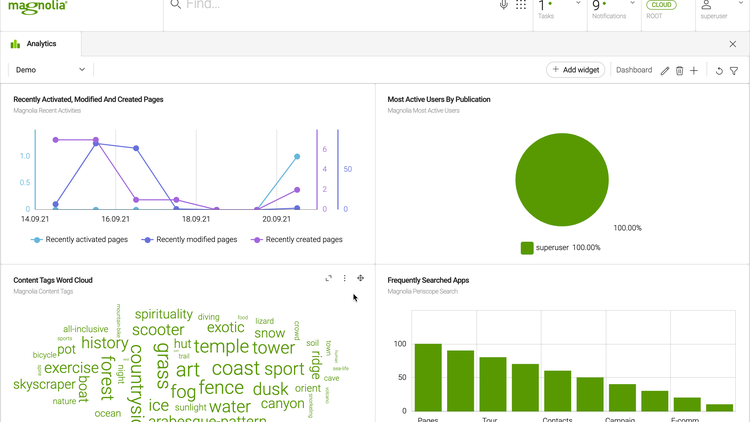Delete dashboard with trash icon

click(x=679, y=71)
